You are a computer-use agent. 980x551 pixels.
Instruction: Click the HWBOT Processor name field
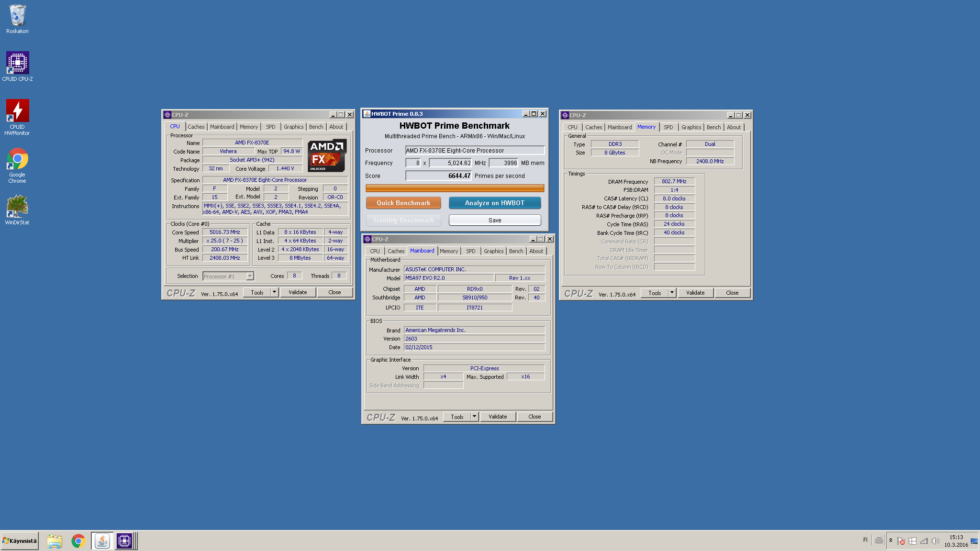pyautogui.click(x=475, y=150)
